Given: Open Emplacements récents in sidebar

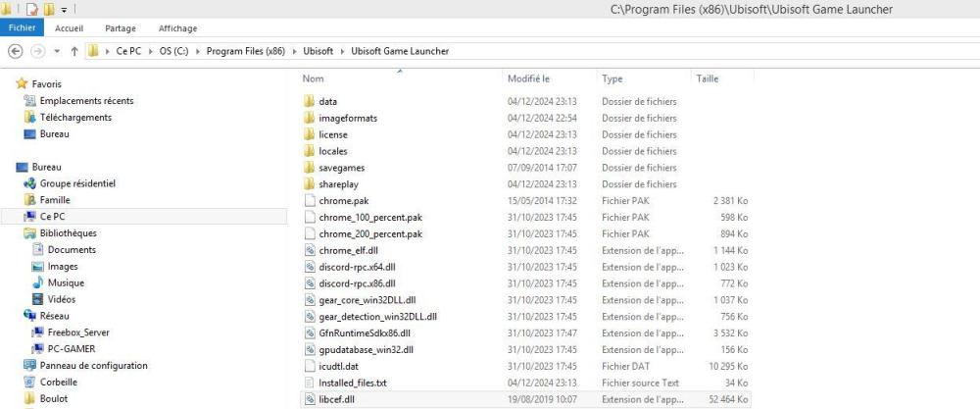Looking at the screenshot, I should (x=86, y=101).
